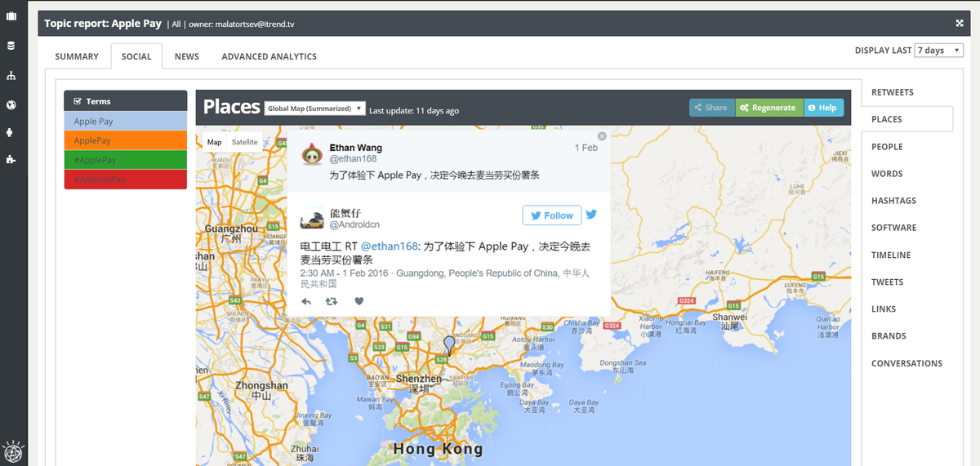Click the Shanwei label on map
980x466 pixels.
click(729, 317)
